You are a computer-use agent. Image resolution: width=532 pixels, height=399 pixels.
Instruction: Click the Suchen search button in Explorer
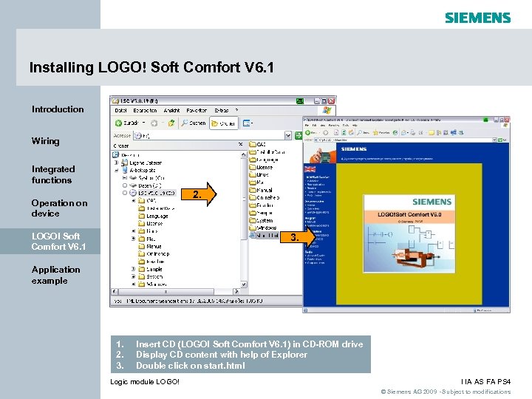click(194, 123)
